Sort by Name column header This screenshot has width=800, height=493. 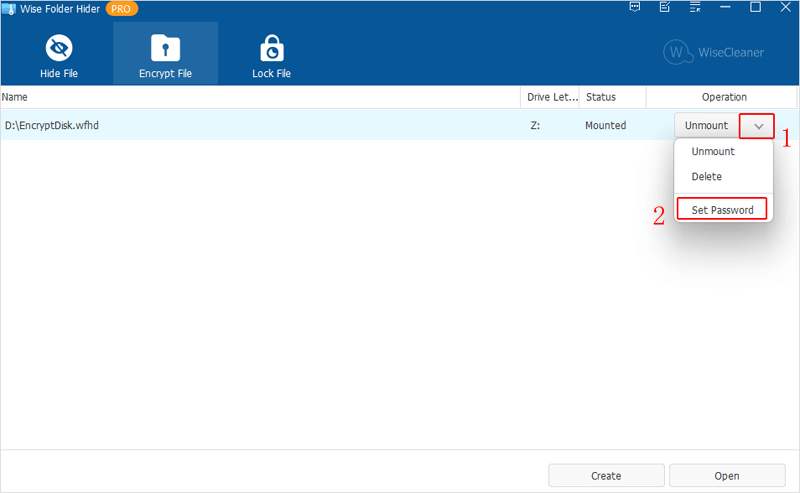260,97
